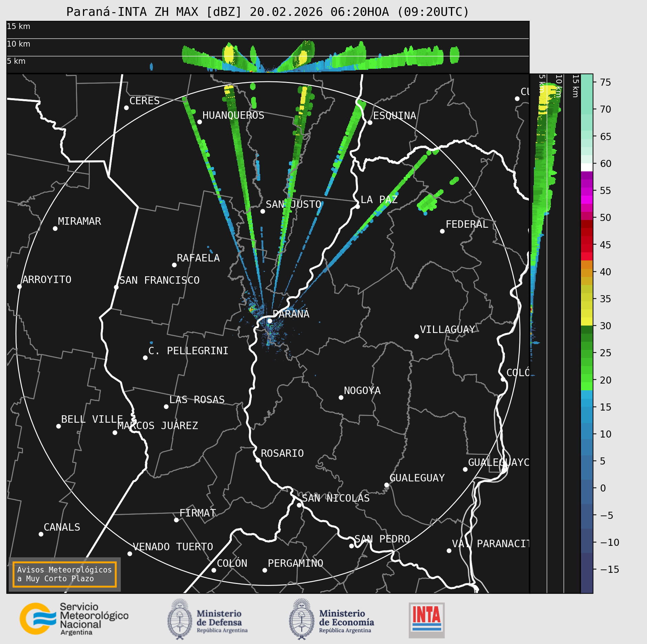Click the green echo patch near La Paz

click(x=428, y=202)
